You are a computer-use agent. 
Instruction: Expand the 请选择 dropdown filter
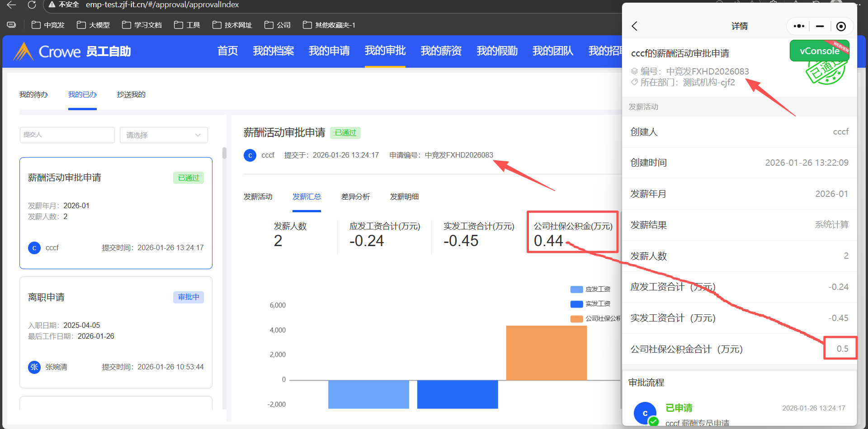[163, 135]
